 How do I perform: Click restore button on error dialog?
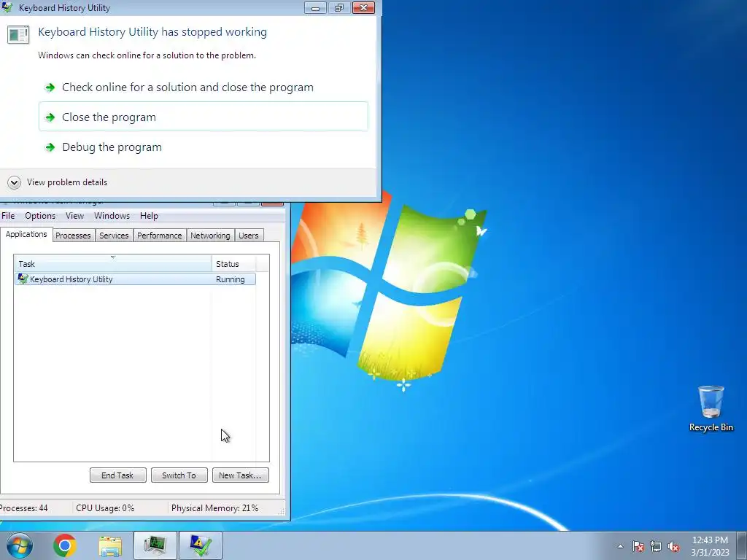tap(339, 7)
